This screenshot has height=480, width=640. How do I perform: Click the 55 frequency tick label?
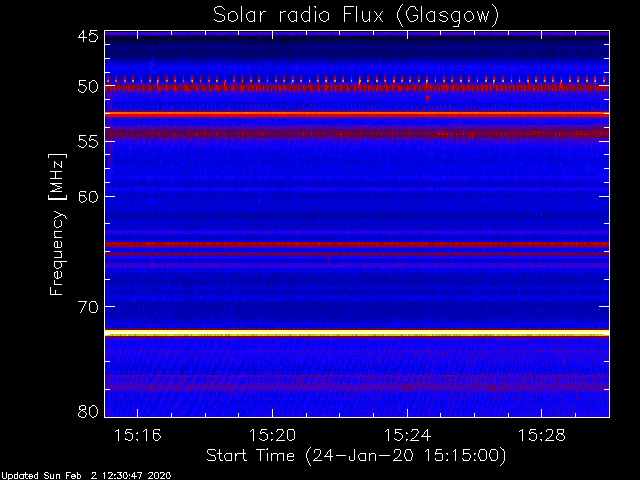coord(88,142)
